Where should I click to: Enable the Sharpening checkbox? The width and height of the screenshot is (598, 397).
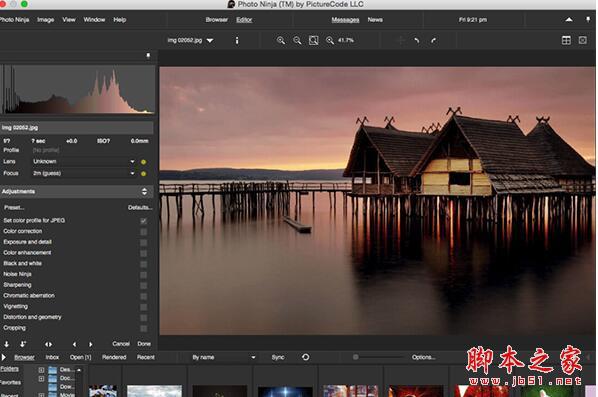point(143,285)
